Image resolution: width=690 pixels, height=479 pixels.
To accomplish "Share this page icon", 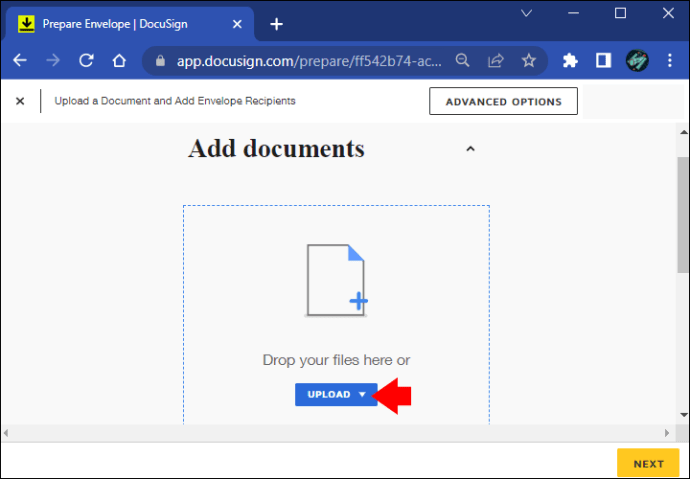I will click(495, 60).
